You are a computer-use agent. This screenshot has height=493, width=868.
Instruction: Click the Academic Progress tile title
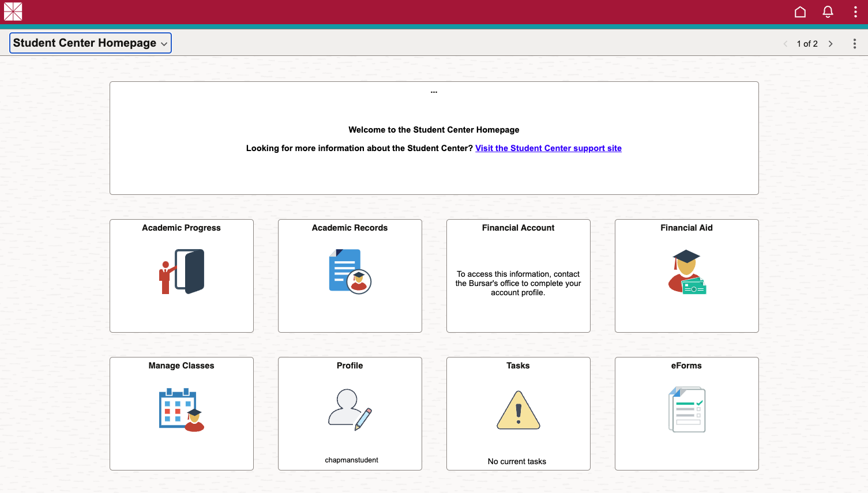[182, 228]
